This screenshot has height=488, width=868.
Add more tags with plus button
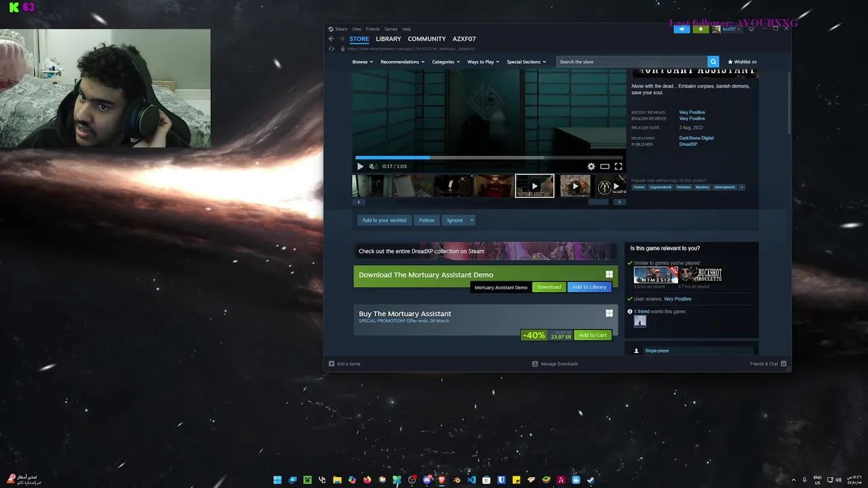point(742,187)
